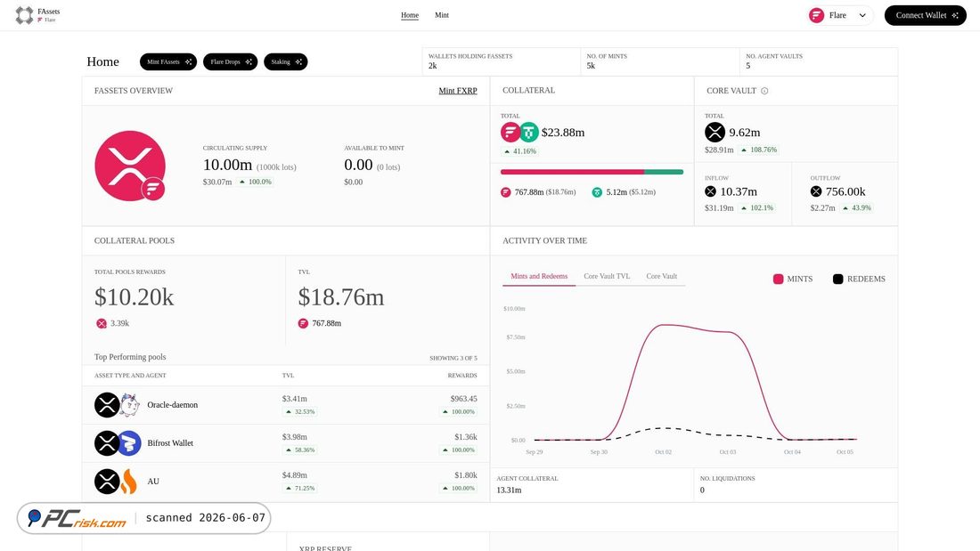Click the Core Vault info icon
980x551 pixels.
[x=764, y=91]
